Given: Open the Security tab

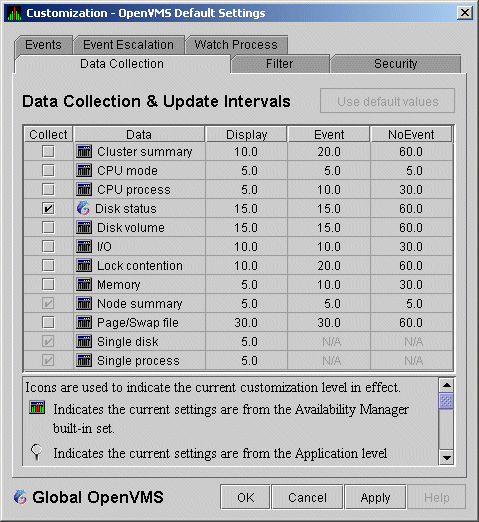Looking at the screenshot, I should pyautogui.click(x=396, y=64).
